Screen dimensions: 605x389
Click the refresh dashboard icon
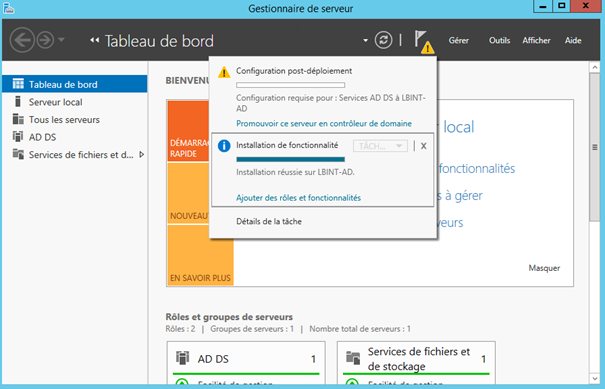383,40
